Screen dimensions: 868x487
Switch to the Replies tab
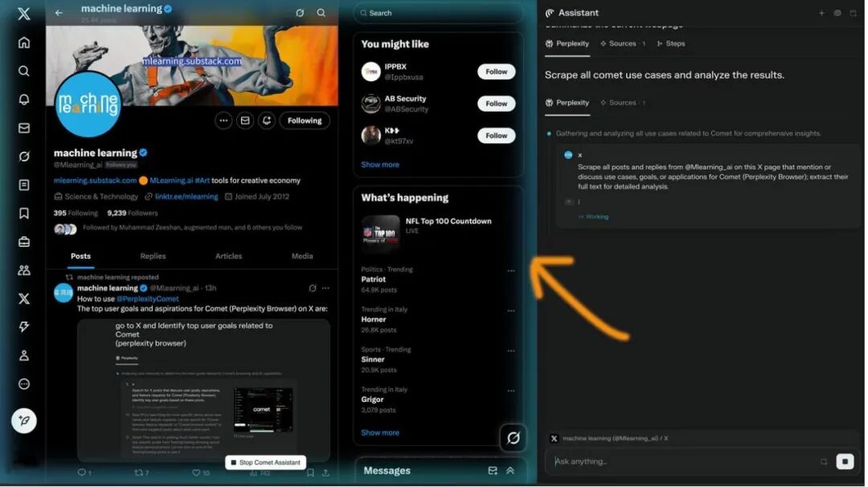click(x=153, y=256)
